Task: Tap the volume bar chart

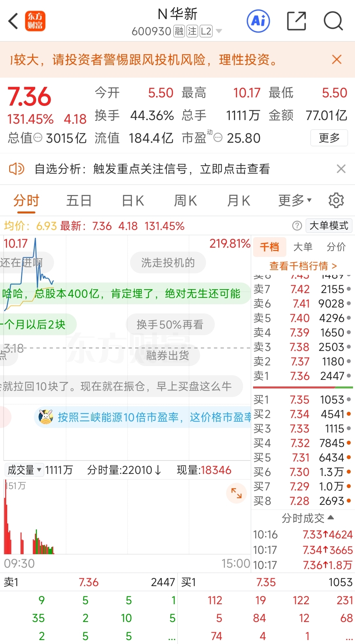Action: click(127, 517)
